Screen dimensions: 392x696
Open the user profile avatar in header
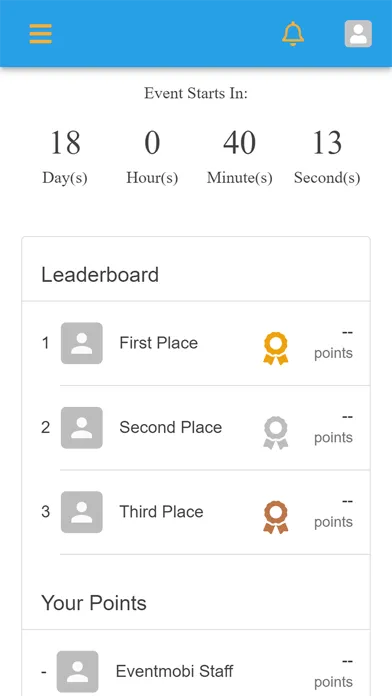click(x=358, y=34)
